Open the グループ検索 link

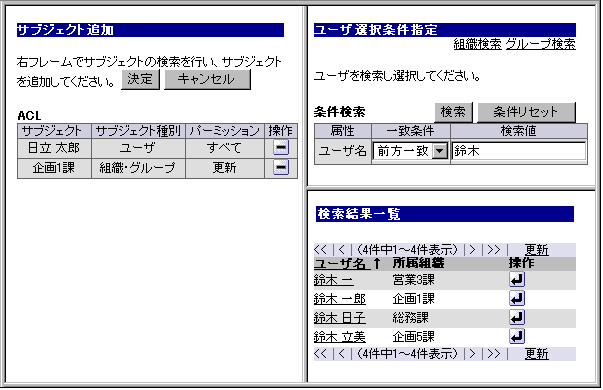[540, 45]
